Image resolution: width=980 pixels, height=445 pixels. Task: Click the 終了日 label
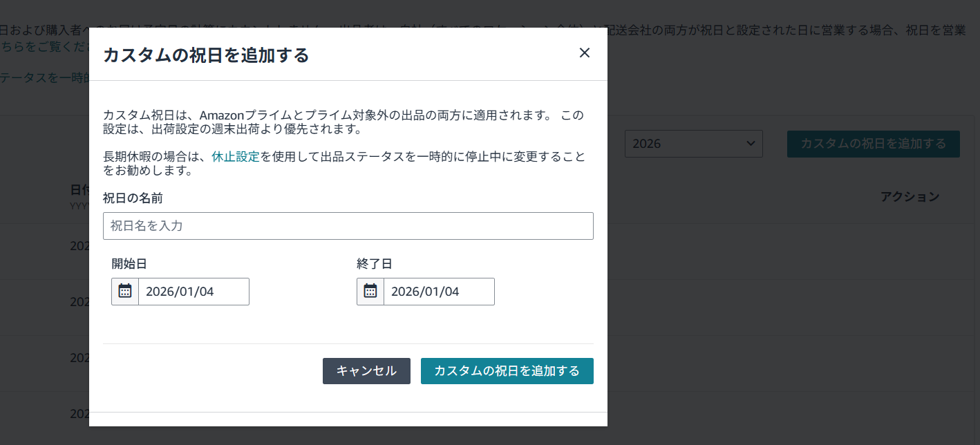375,264
